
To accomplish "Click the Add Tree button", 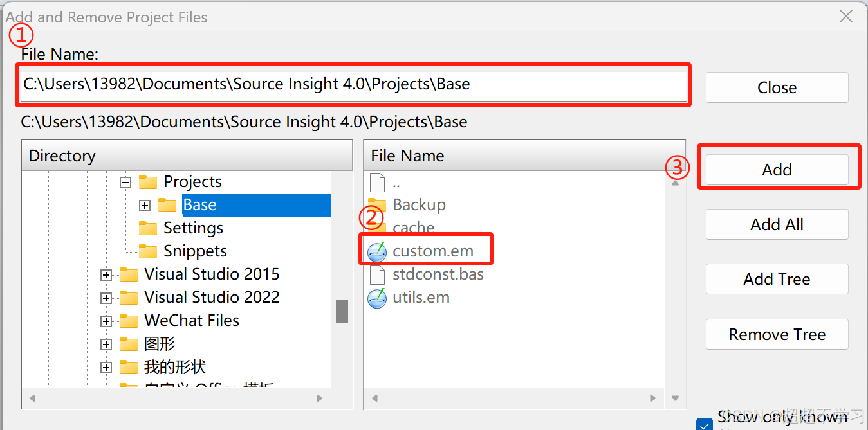I will (777, 280).
